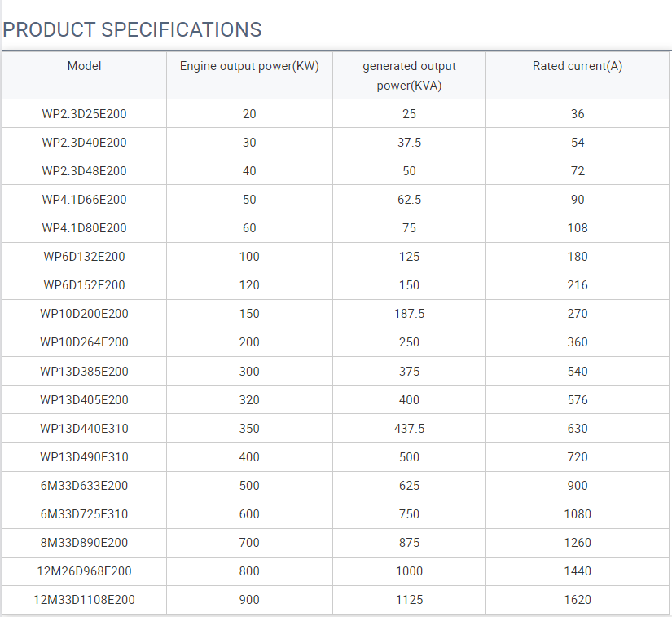Click the 437.5 generated power cell
The height and width of the screenshot is (617, 672).
point(409,429)
